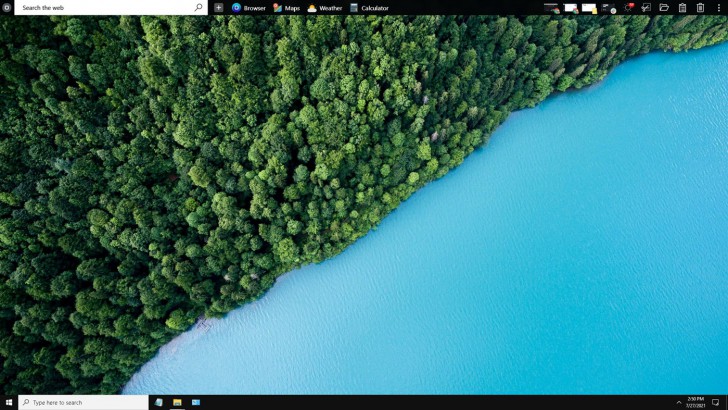728x410 pixels.
Task: Launch the Calculator shortcut
Action: (370, 8)
